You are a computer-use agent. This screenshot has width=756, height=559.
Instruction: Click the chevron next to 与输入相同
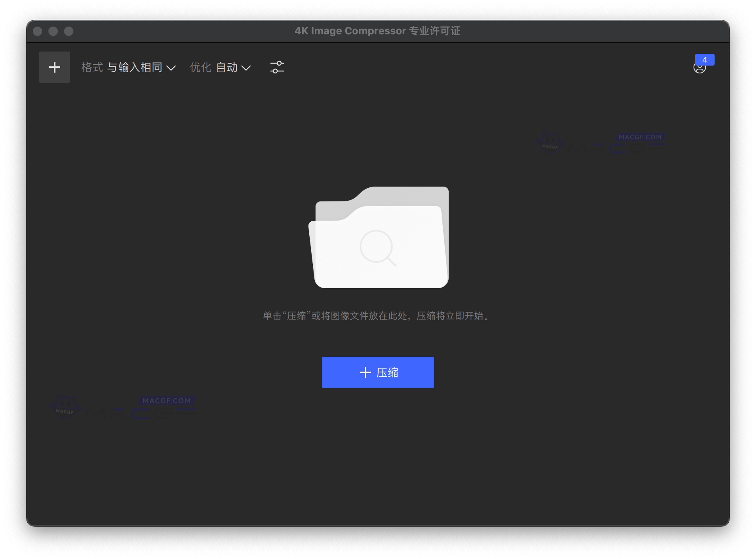coord(171,68)
